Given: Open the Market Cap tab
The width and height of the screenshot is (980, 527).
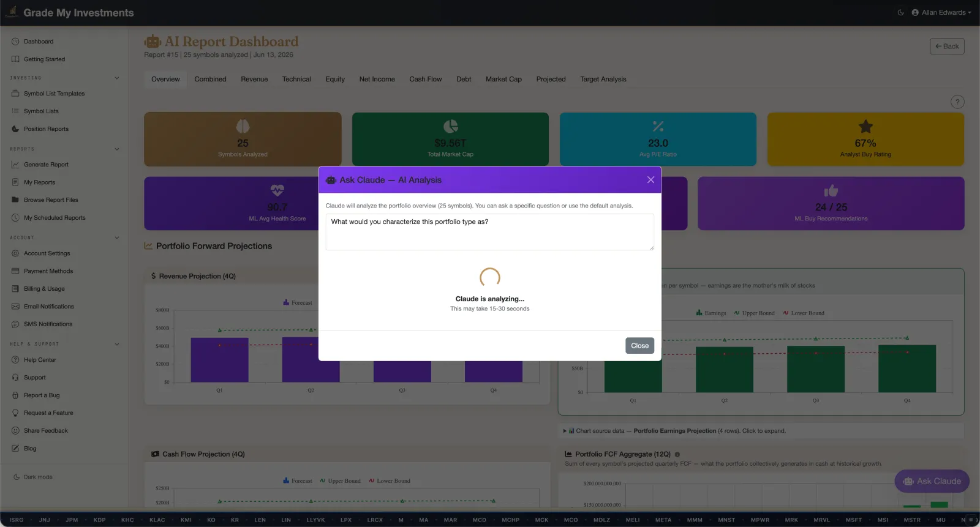Looking at the screenshot, I should [x=503, y=80].
